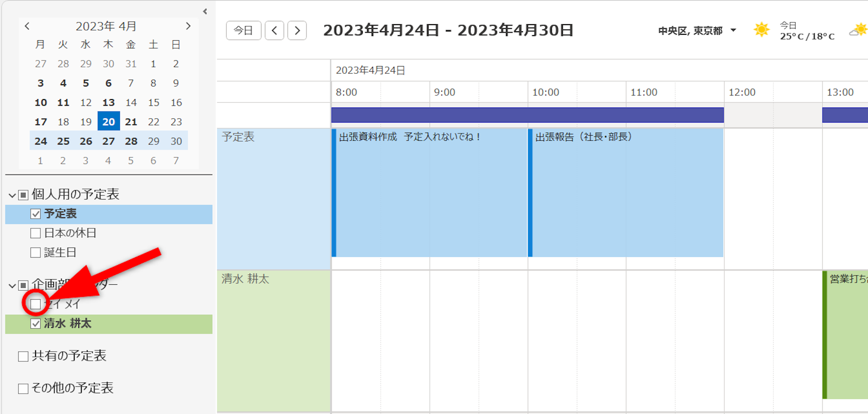
Task: Check the 誕生日 calendar checkbox
Action: pyautogui.click(x=36, y=253)
